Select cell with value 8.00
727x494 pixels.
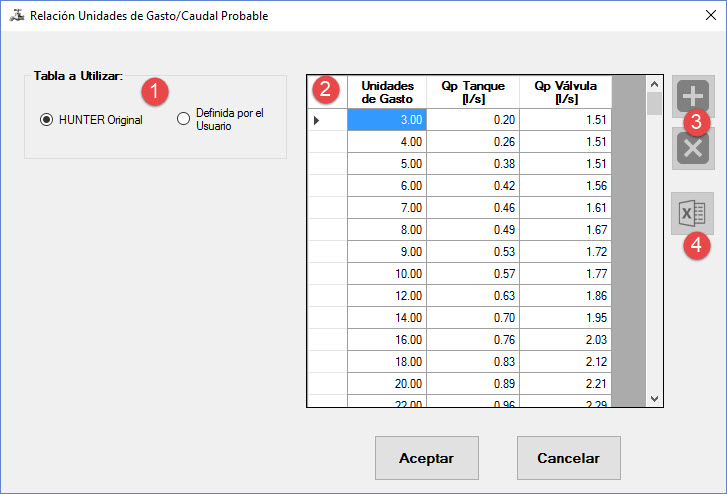point(387,230)
